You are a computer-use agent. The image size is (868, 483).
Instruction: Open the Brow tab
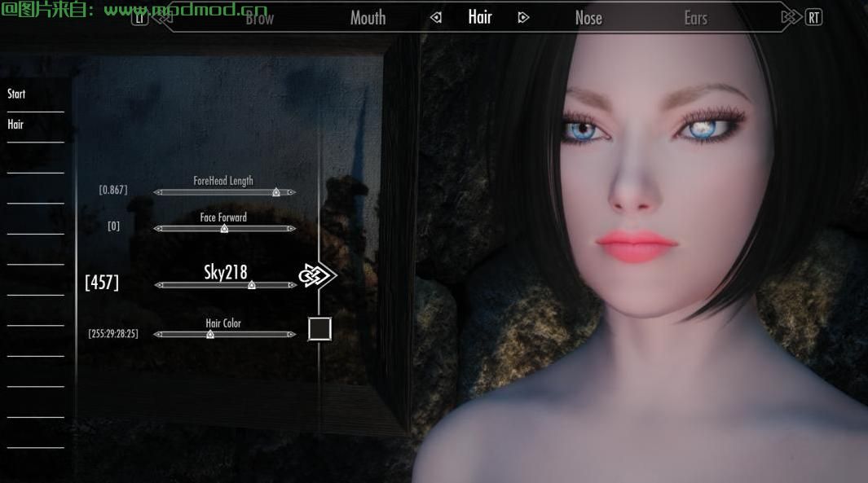(x=259, y=18)
